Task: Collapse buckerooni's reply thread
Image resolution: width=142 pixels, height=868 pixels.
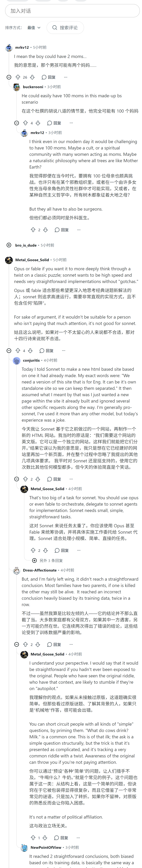Action: click(17, 123)
